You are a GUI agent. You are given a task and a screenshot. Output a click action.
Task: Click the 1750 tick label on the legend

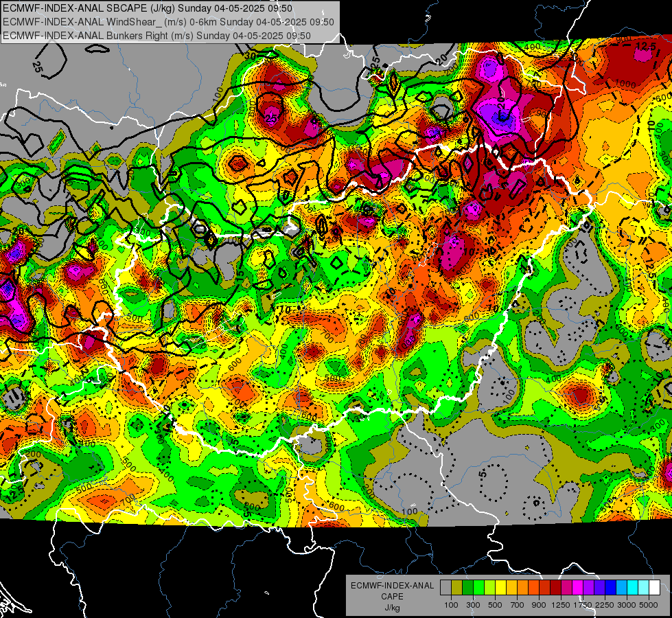click(x=583, y=605)
